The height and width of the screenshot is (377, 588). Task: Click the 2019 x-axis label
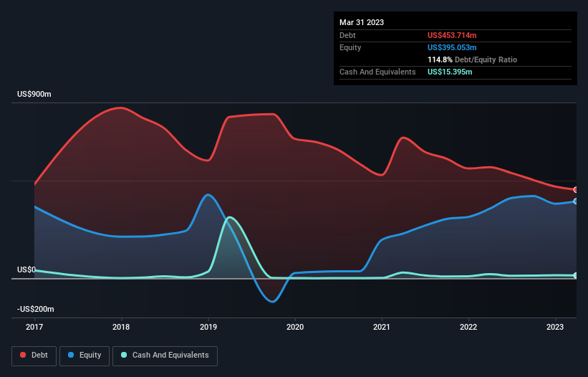[208, 327]
